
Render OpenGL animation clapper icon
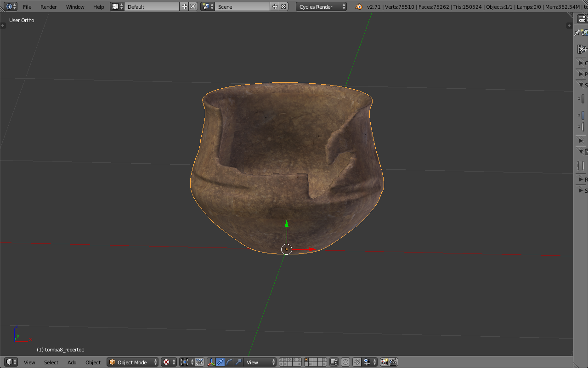(393, 362)
